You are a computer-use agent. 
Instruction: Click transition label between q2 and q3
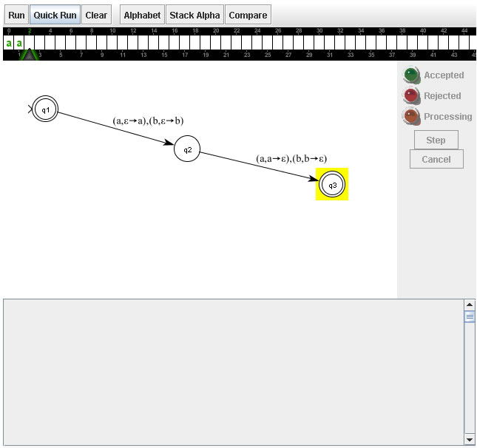[x=291, y=158]
